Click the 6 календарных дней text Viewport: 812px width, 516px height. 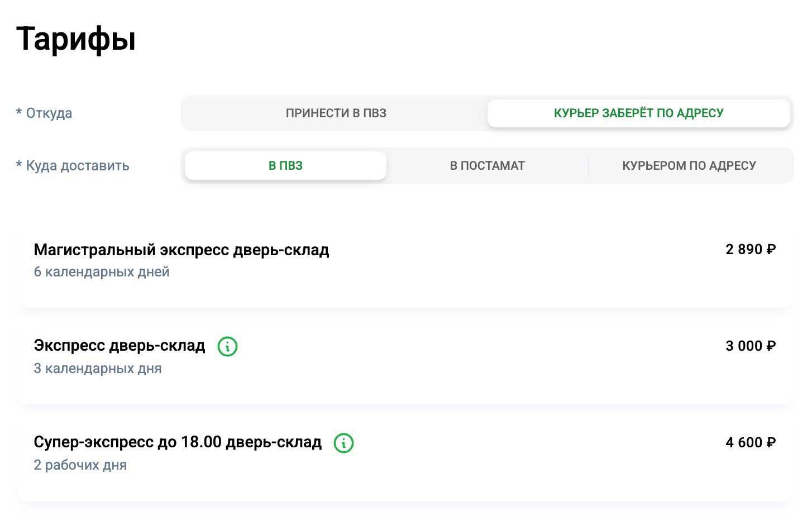[x=102, y=272]
